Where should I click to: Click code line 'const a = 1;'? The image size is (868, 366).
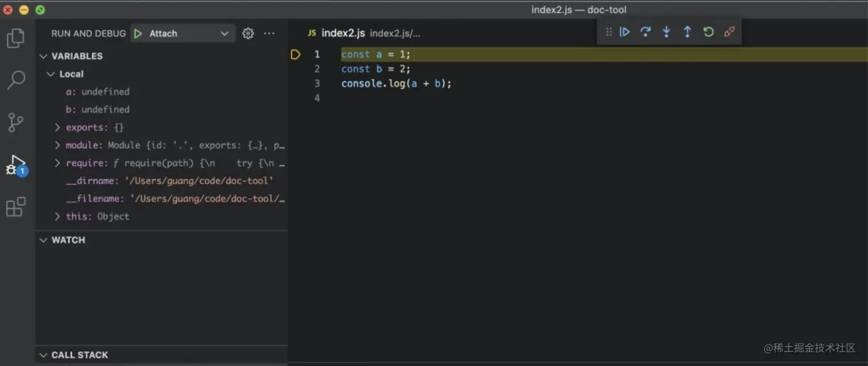tap(376, 55)
